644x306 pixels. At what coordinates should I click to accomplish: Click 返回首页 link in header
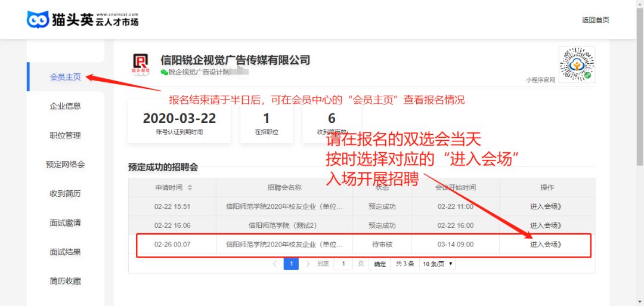tap(595, 20)
